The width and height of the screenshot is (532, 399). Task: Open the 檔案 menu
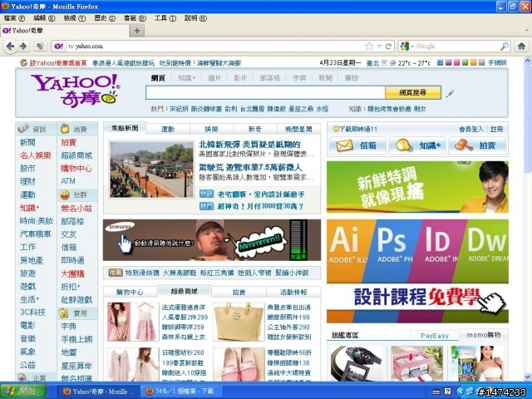[x=15, y=18]
